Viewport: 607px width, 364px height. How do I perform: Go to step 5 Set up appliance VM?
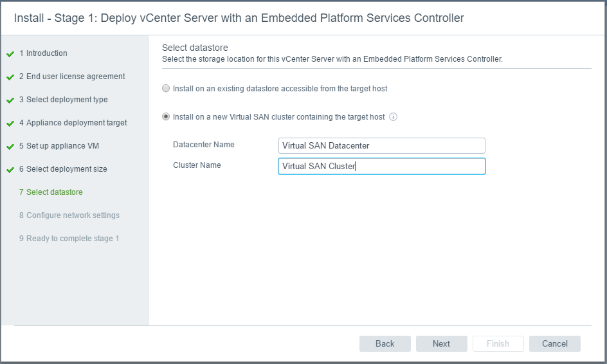pyautogui.click(x=59, y=146)
